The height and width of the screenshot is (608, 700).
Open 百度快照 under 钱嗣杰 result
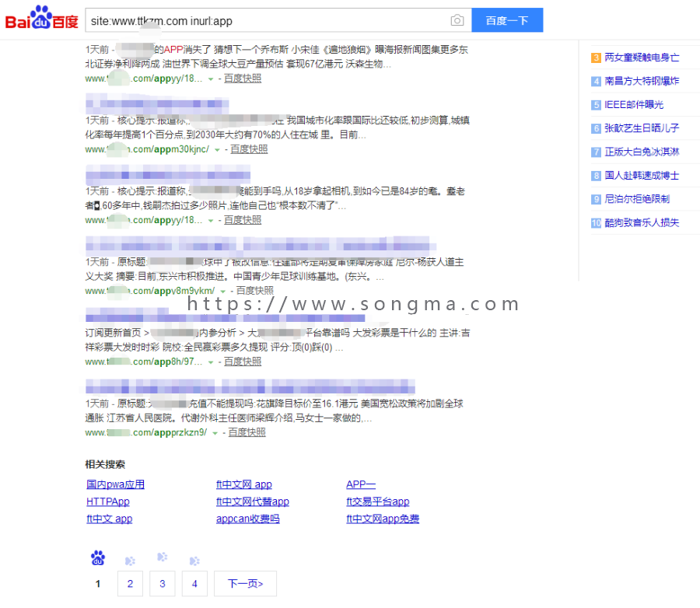pyautogui.click(x=243, y=219)
